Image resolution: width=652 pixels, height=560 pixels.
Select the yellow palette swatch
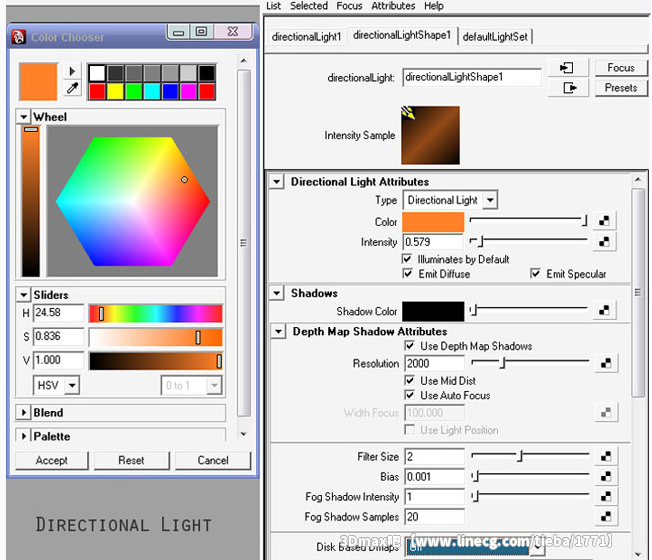pos(115,91)
